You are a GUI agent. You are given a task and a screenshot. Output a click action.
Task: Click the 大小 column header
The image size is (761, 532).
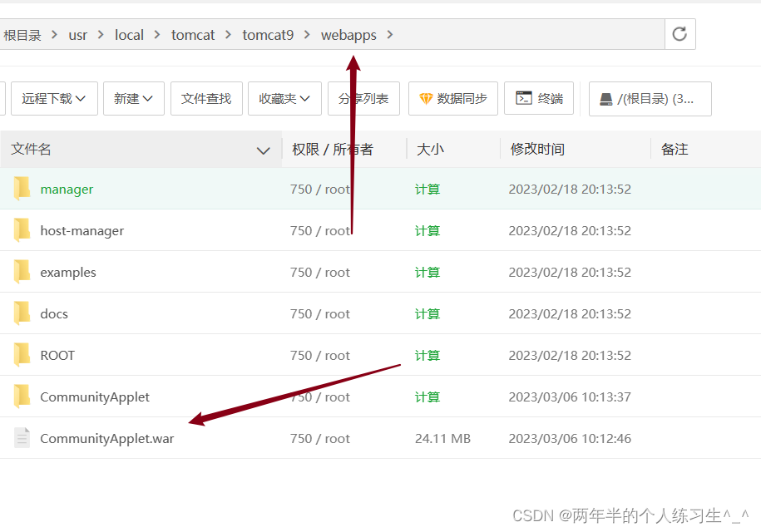click(430, 149)
